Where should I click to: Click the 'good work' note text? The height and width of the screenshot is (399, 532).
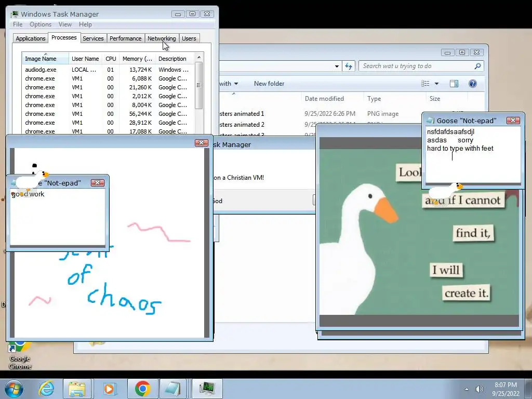pos(28,194)
